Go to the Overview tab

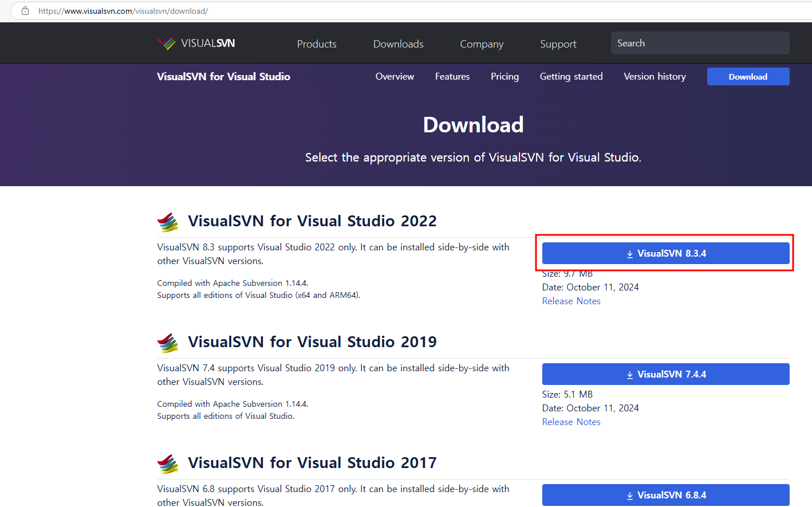coord(395,76)
